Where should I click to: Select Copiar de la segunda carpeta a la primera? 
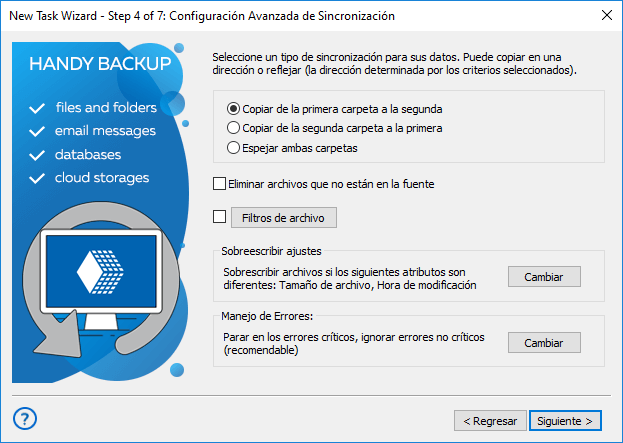click(234, 128)
